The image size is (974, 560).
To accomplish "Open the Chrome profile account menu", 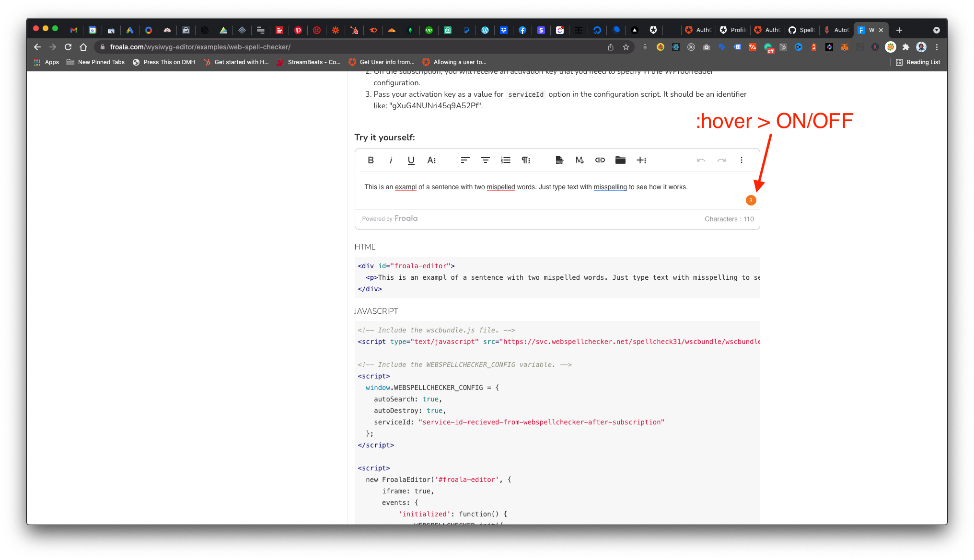I will coord(921,47).
